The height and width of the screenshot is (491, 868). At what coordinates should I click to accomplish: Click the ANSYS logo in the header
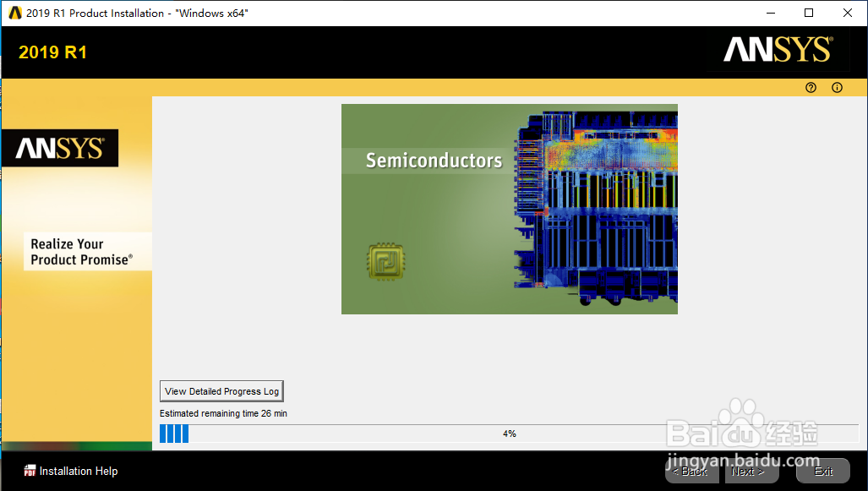tap(778, 50)
